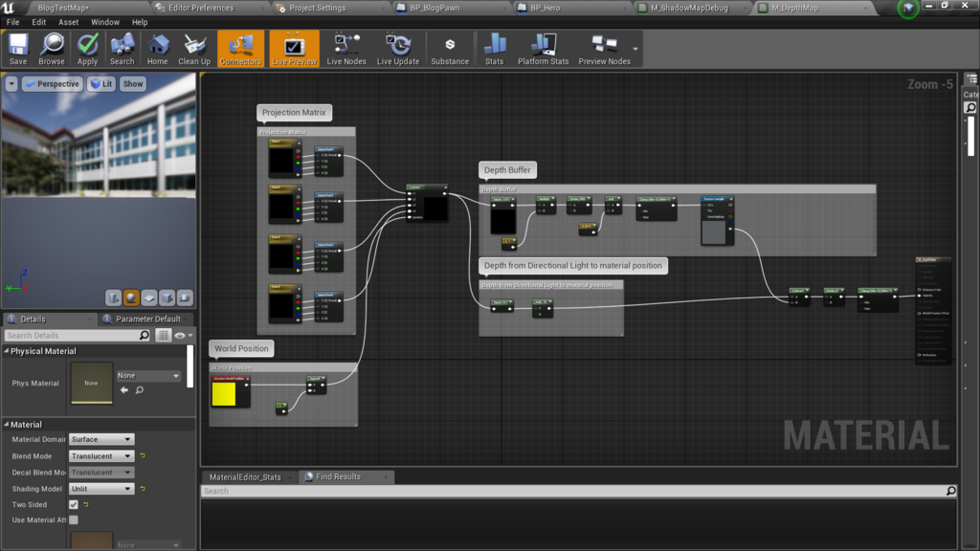The image size is (980, 551).
Task: Open the Substance toolbar icon
Action: (450, 49)
